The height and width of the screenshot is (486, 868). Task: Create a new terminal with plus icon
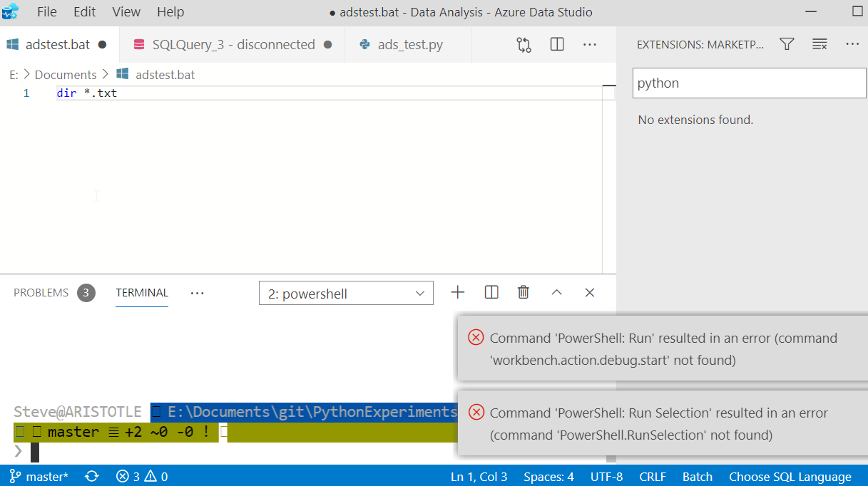(x=458, y=292)
